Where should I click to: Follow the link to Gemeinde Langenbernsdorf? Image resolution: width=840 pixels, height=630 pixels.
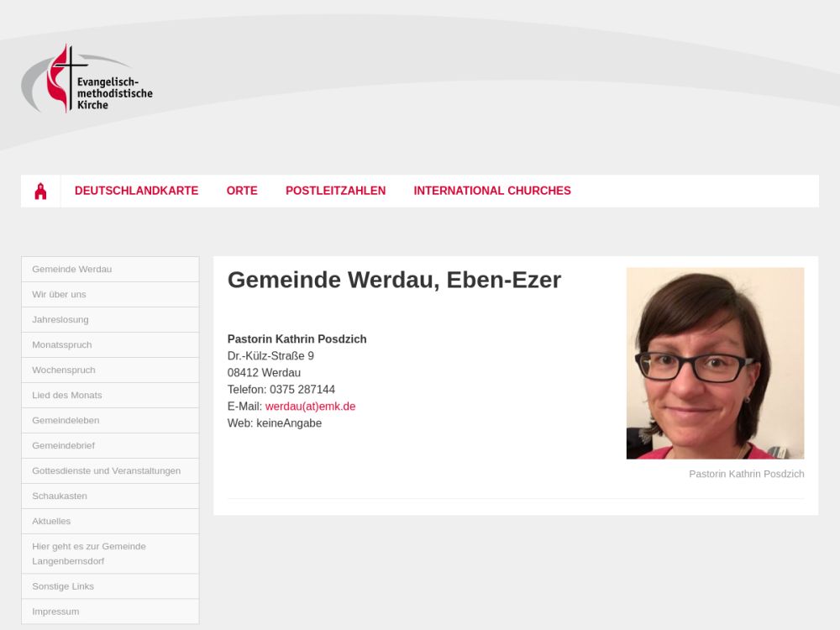110,554
